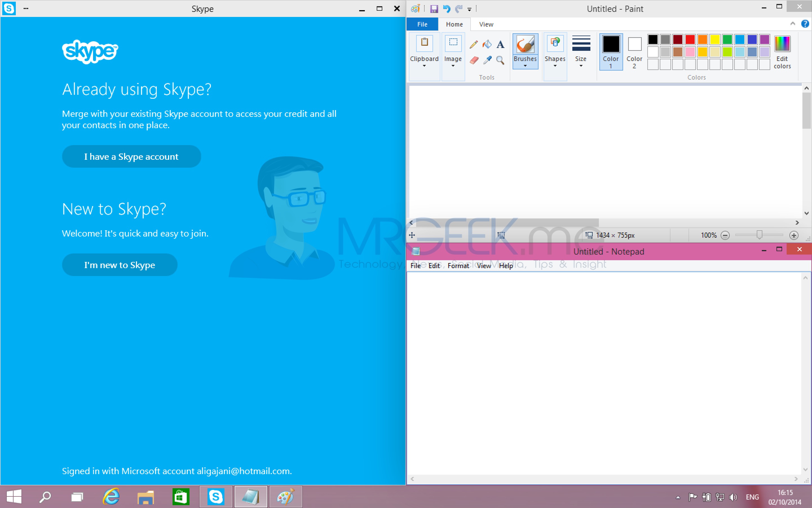
Task: Pick the red color swatch in Paint's palette
Action: (x=690, y=40)
